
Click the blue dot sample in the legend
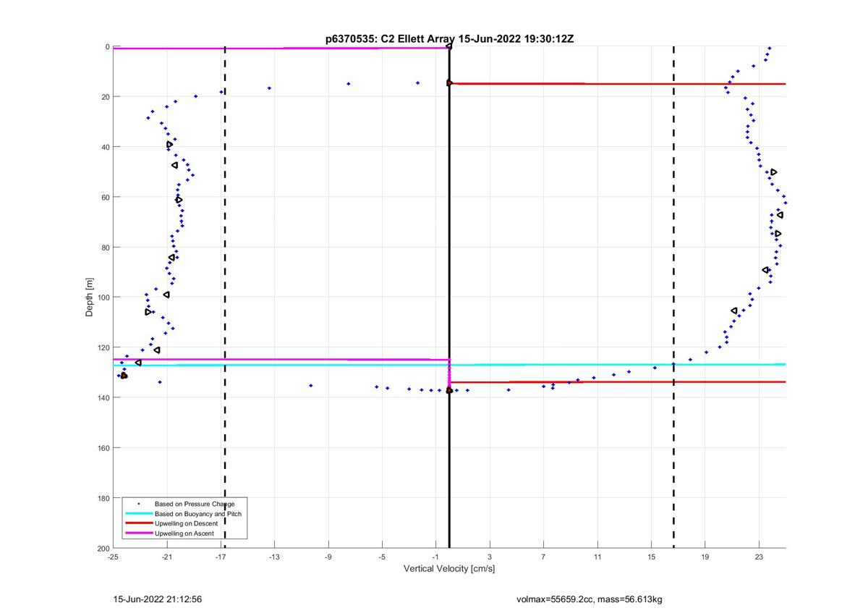click(139, 503)
